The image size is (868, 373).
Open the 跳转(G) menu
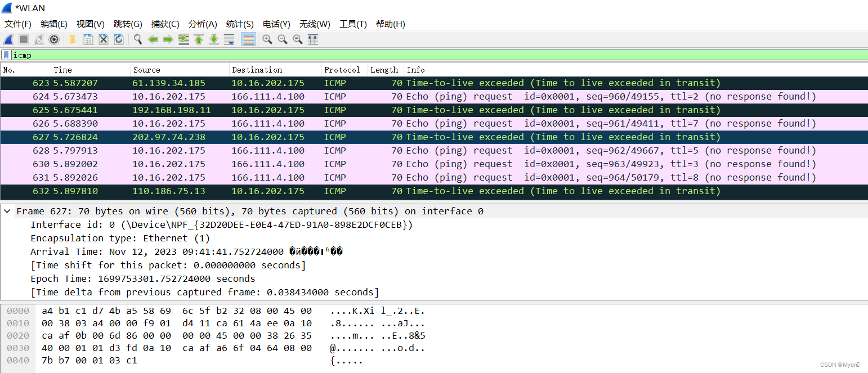click(128, 24)
